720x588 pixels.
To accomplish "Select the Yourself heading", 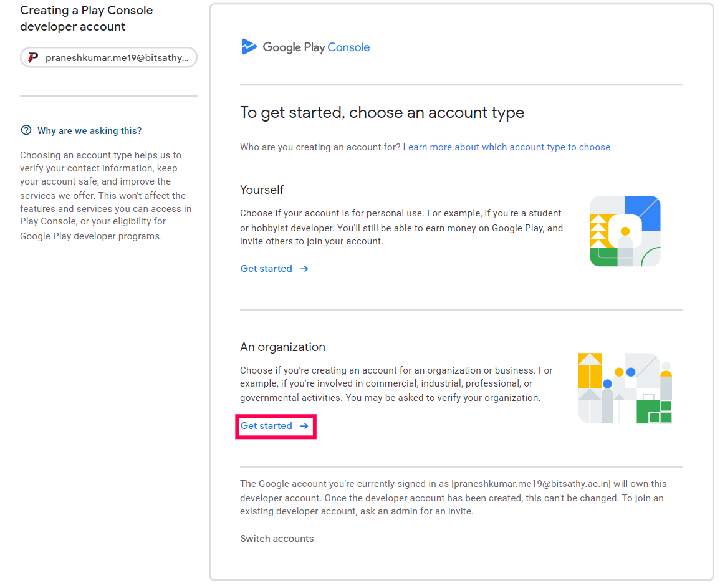I will (262, 190).
